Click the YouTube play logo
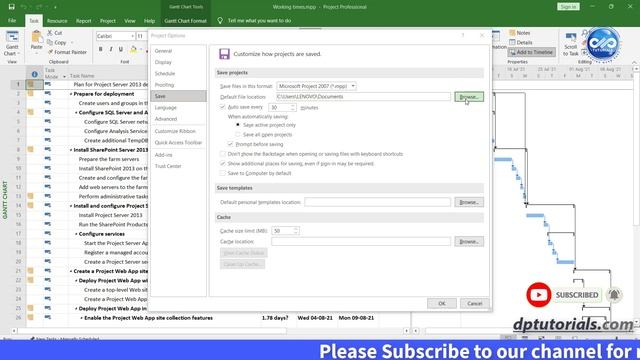The height and width of the screenshot is (360, 640). click(538, 295)
